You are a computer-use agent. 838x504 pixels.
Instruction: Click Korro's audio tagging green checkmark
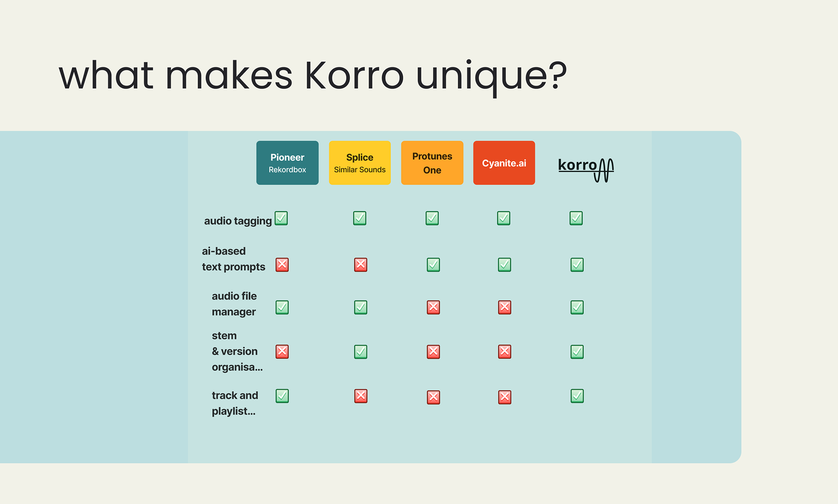coord(576,218)
